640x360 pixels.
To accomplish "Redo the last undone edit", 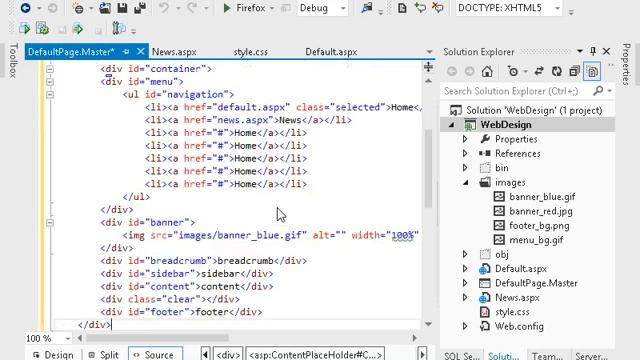I will (x=192, y=8).
